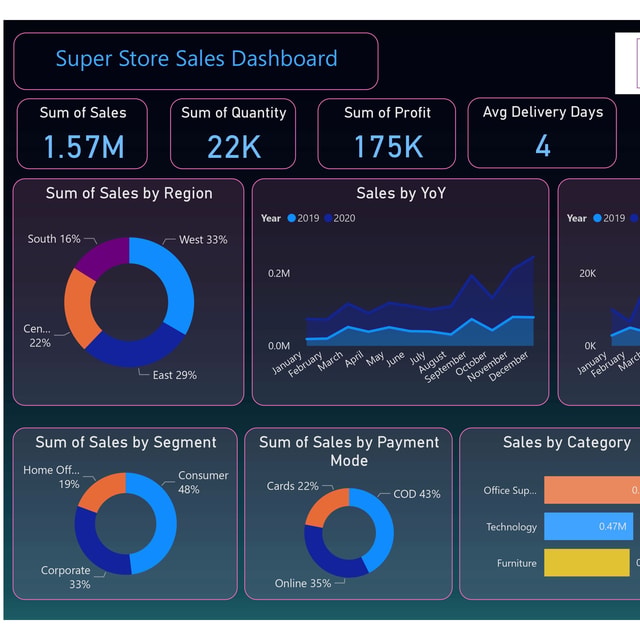Click the Sum of Quantity 22K card
Screen dimensions: 640x640
point(233,133)
